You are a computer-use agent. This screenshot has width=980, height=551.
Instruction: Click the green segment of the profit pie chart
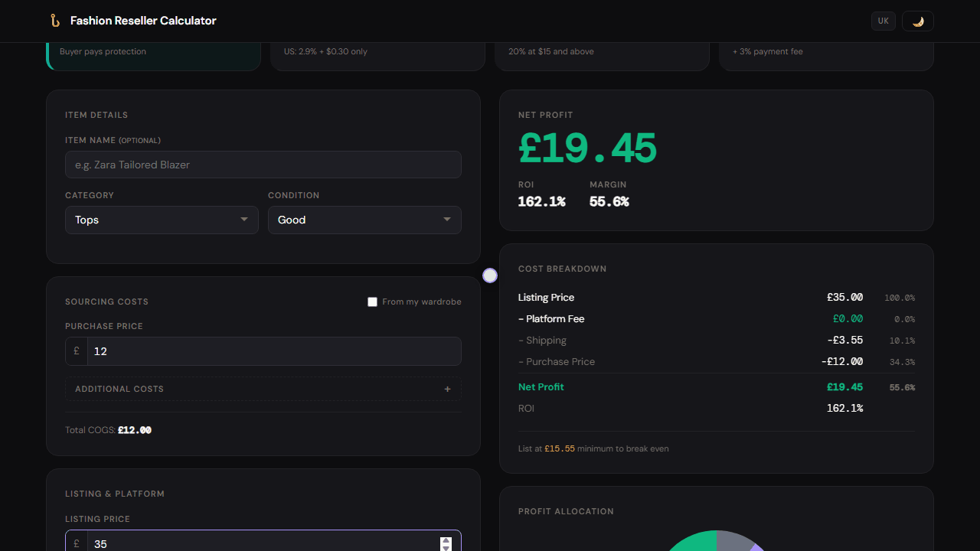point(693,542)
